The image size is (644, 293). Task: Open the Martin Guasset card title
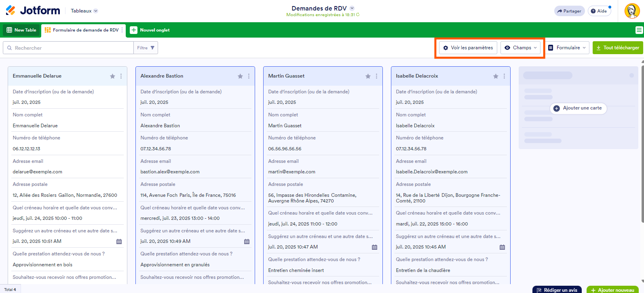[x=286, y=76]
